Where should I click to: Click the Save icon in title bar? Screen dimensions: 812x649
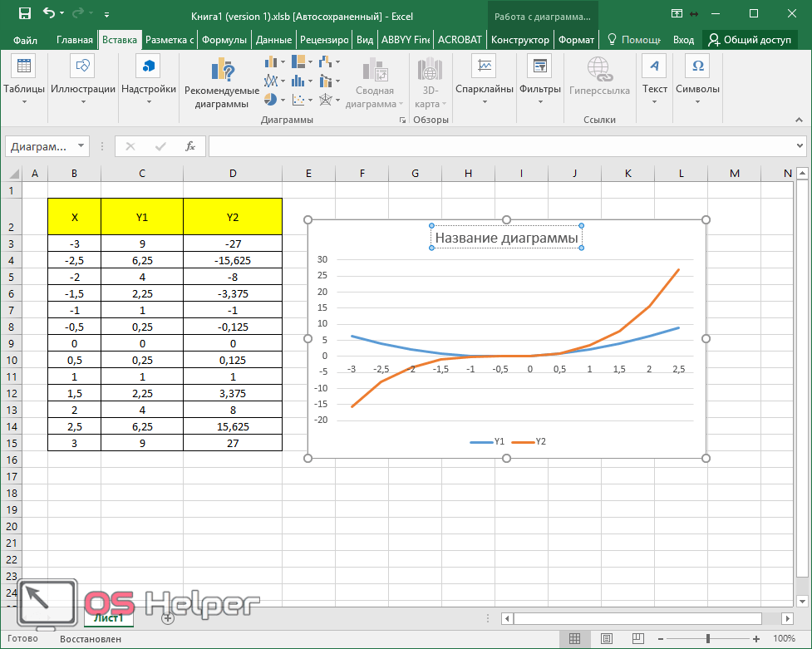(x=24, y=14)
